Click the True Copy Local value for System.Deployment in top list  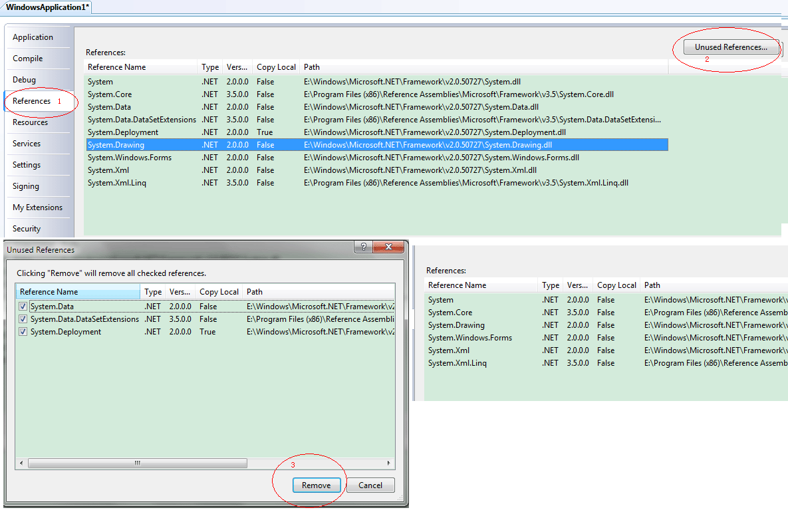[265, 132]
